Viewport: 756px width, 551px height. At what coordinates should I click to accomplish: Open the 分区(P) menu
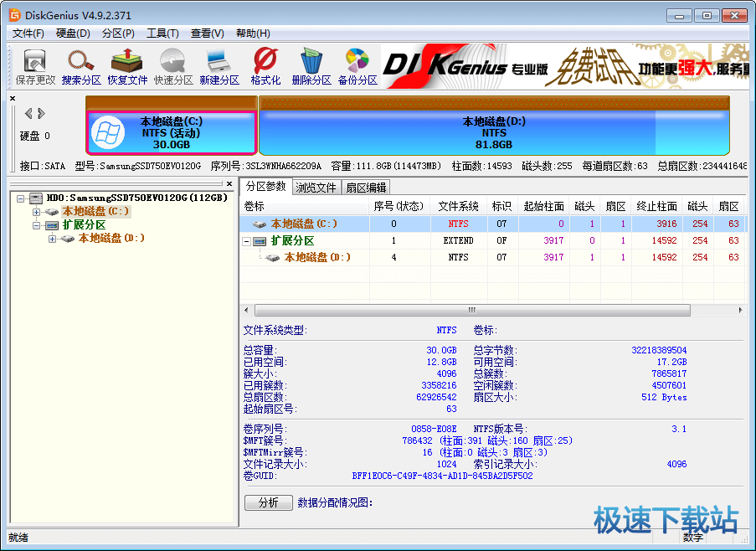click(118, 33)
